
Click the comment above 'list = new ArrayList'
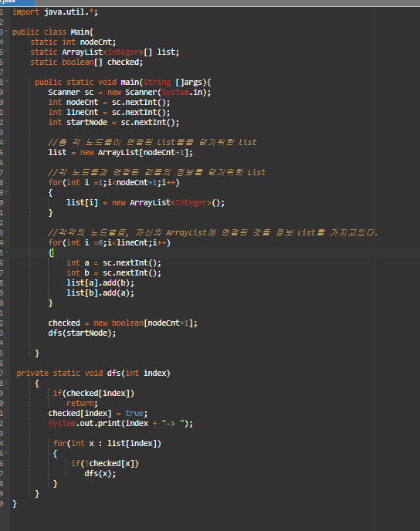pyautogui.click(x=152, y=142)
